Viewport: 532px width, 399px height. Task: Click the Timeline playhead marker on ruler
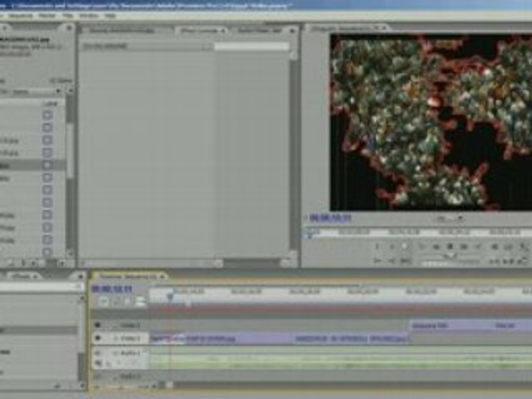click(x=170, y=298)
